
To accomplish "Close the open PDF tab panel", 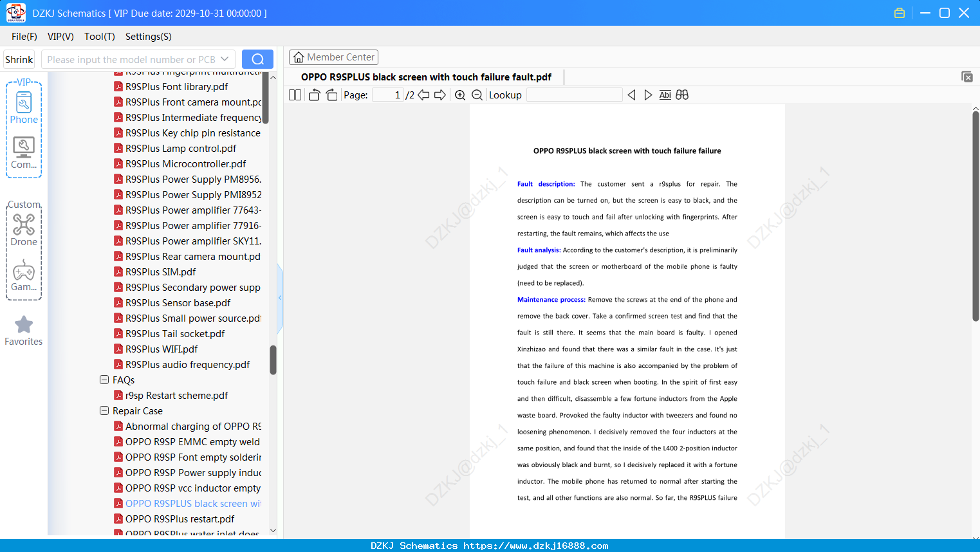I will 967,77.
